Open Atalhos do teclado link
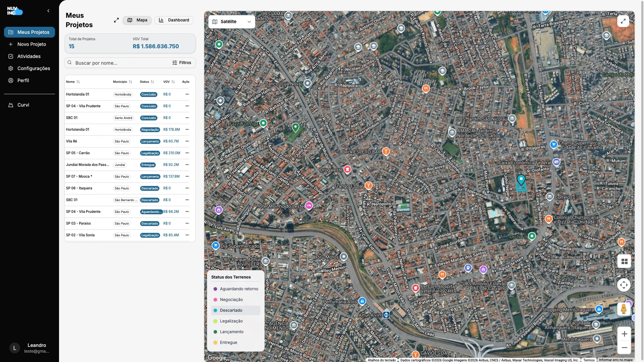 click(x=382, y=360)
